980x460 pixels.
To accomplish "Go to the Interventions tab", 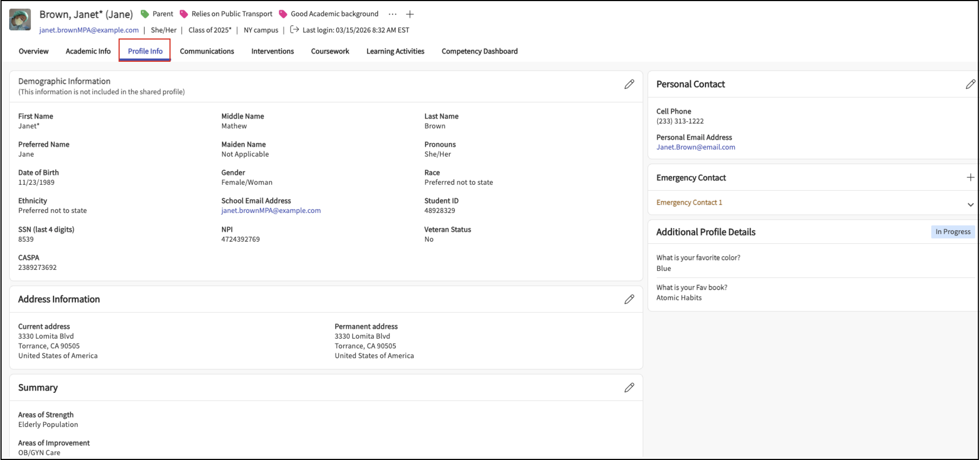I will (272, 51).
